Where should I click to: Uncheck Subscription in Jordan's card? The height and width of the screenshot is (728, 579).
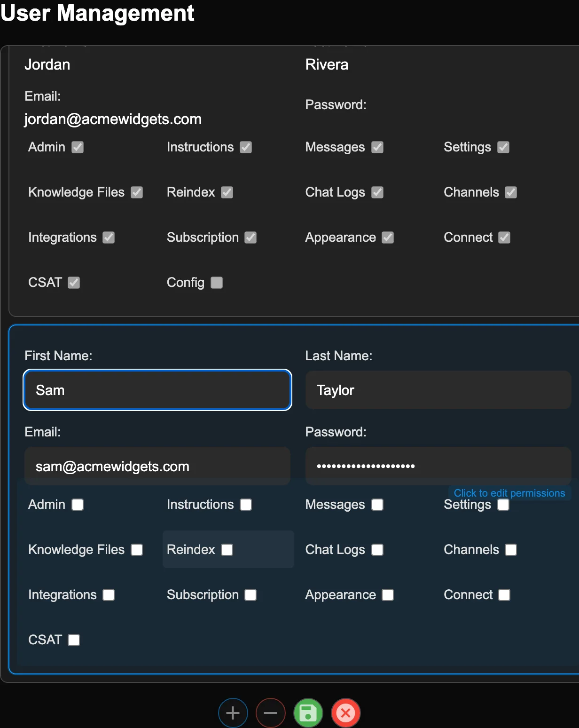pyautogui.click(x=250, y=237)
